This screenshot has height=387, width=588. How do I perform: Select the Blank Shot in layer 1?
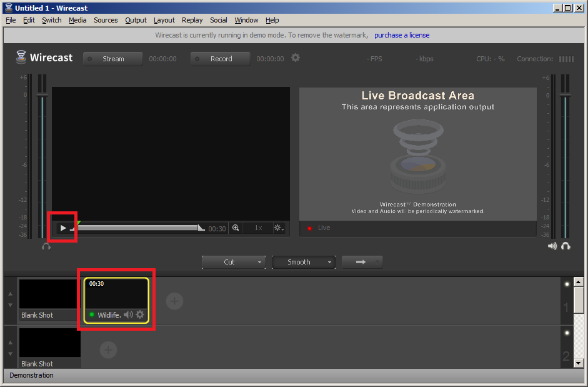[x=49, y=299]
